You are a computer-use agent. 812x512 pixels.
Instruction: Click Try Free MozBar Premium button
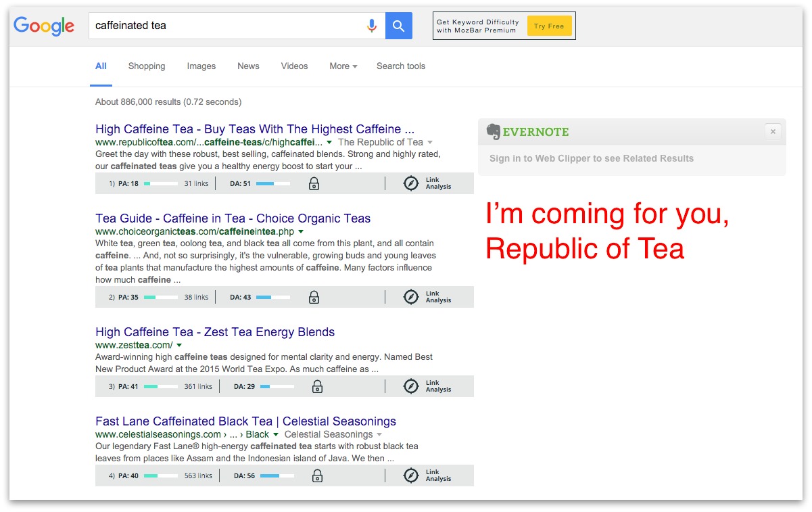coord(549,26)
